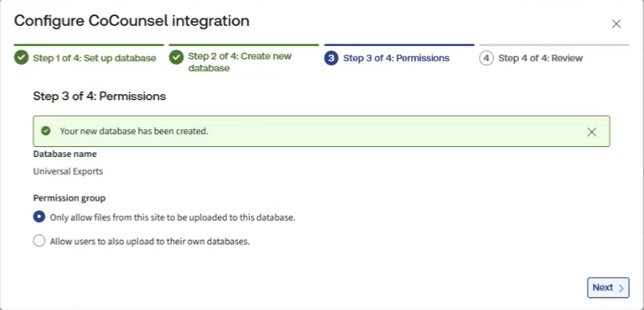644x310 pixels.
Task: Click the chevron arrow on the Next button
Action: [621, 288]
